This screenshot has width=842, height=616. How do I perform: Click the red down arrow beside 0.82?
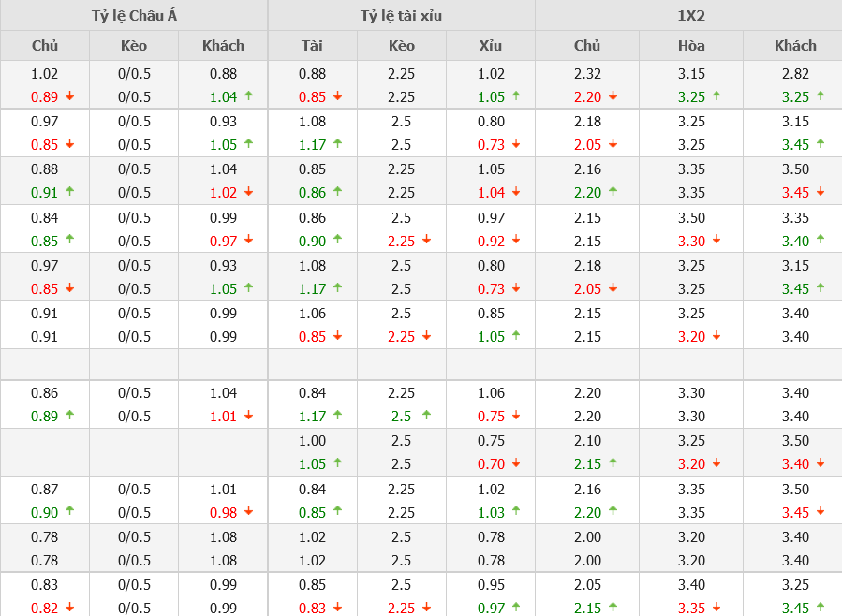(x=69, y=608)
